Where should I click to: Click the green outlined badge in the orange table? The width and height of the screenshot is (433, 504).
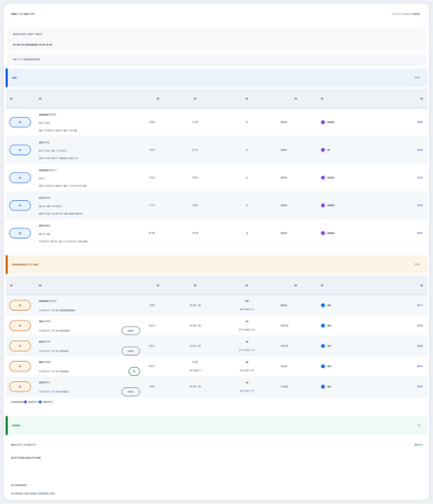134,372
